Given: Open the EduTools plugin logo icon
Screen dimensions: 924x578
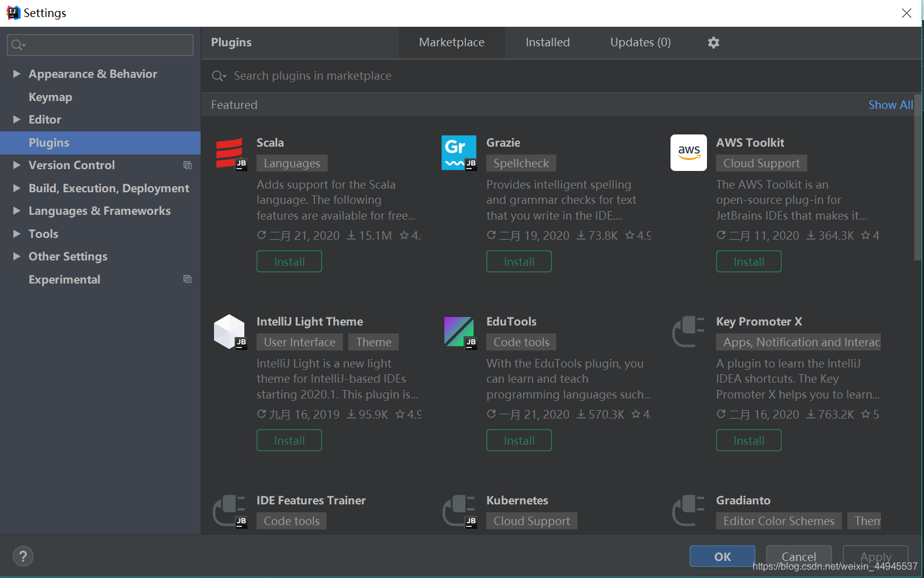Looking at the screenshot, I should [x=460, y=332].
